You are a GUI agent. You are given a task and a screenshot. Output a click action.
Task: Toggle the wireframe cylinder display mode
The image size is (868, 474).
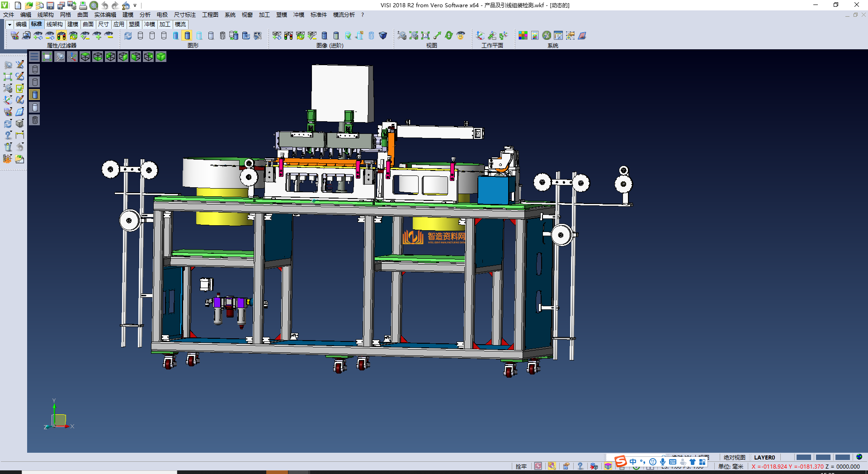point(140,35)
